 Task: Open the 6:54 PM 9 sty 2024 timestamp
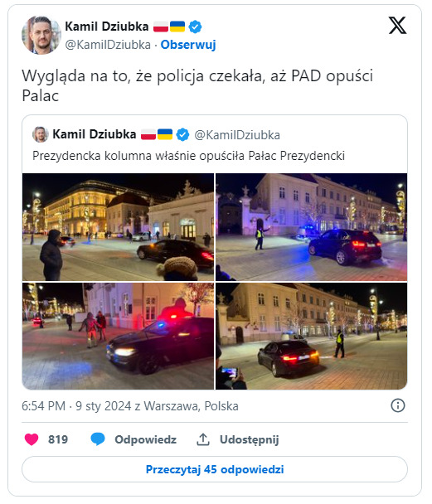pos(130,406)
